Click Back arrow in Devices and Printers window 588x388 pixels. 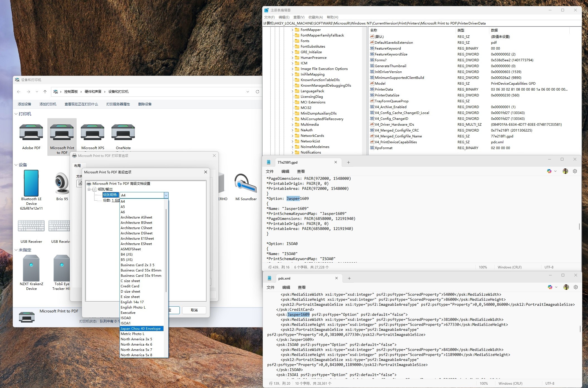tap(19, 92)
